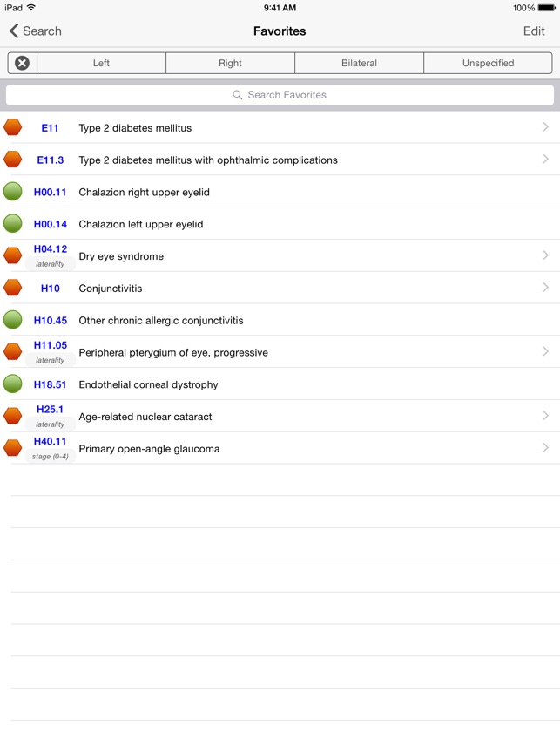This screenshot has height=747, width=560.
Task: Select the Right laterality filter
Action: (x=230, y=63)
